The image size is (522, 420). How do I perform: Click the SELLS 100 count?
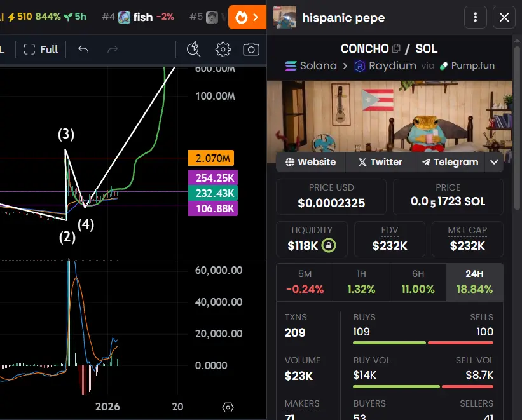tap(484, 332)
